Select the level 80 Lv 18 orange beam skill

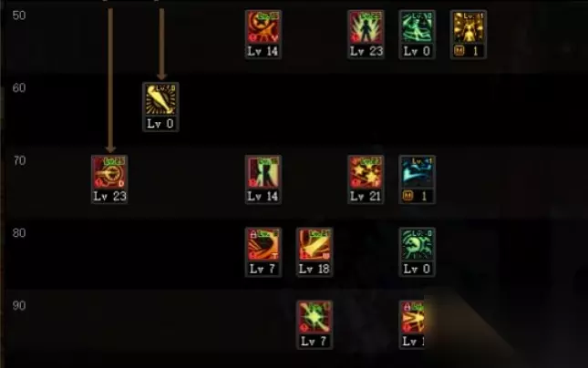click(x=315, y=245)
